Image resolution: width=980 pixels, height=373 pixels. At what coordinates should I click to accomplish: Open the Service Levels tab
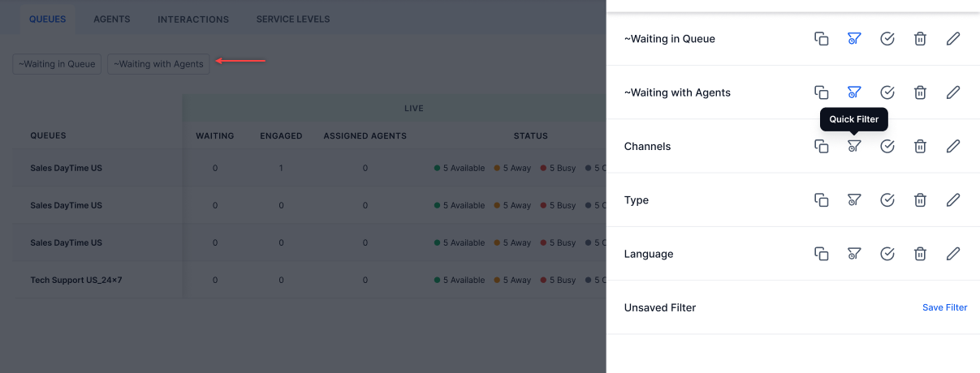292,19
